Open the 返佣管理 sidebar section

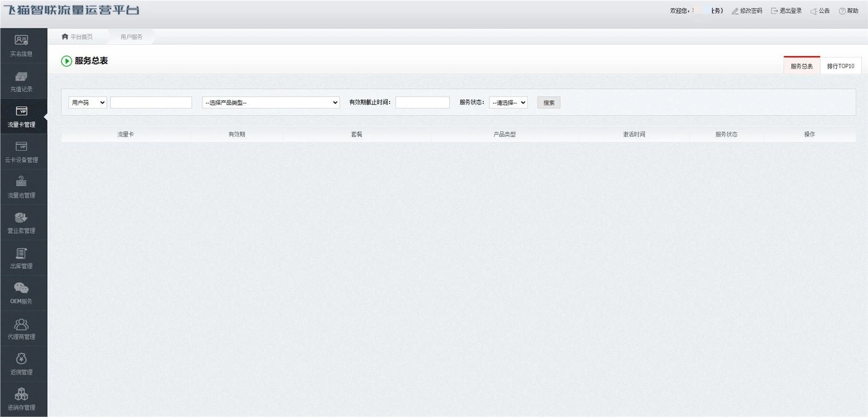(21, 364)
